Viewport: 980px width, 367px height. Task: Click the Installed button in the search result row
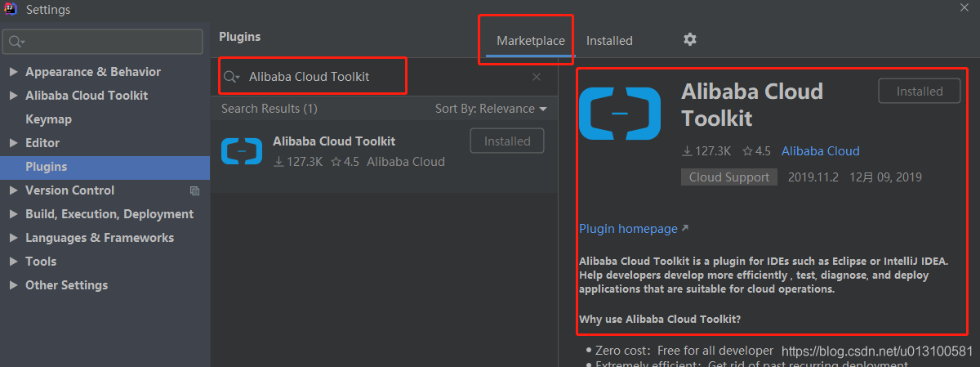pyautogui.click(x=507, y=141)
